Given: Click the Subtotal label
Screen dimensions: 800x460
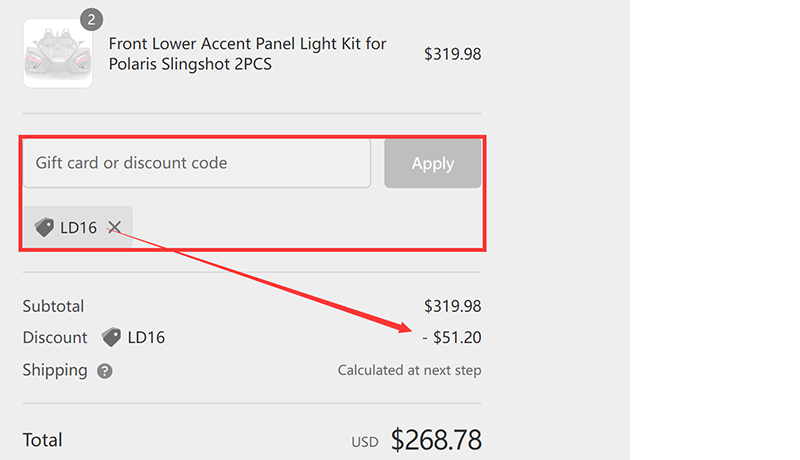Looking at the screenshot, I should (53, 306).
